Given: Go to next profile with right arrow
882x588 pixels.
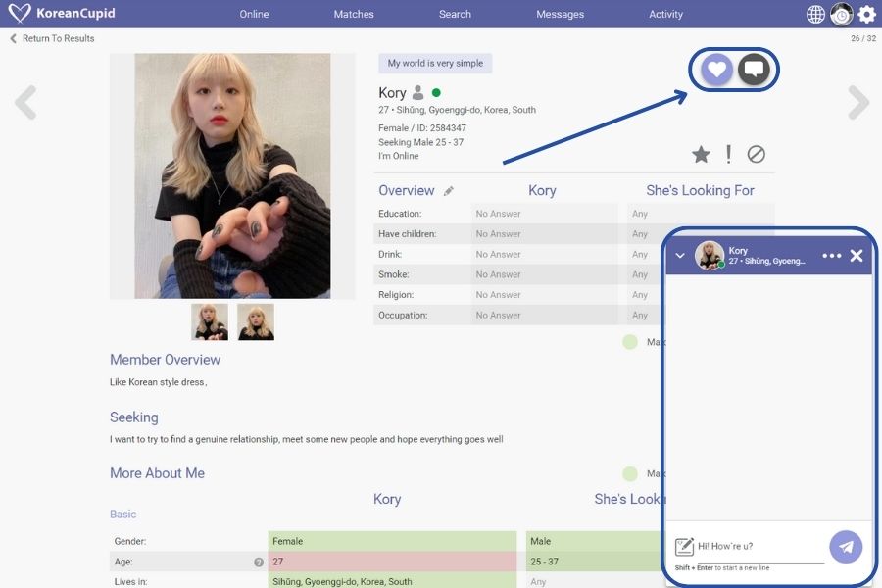Looking at the screenshot, I should (857, 103).
